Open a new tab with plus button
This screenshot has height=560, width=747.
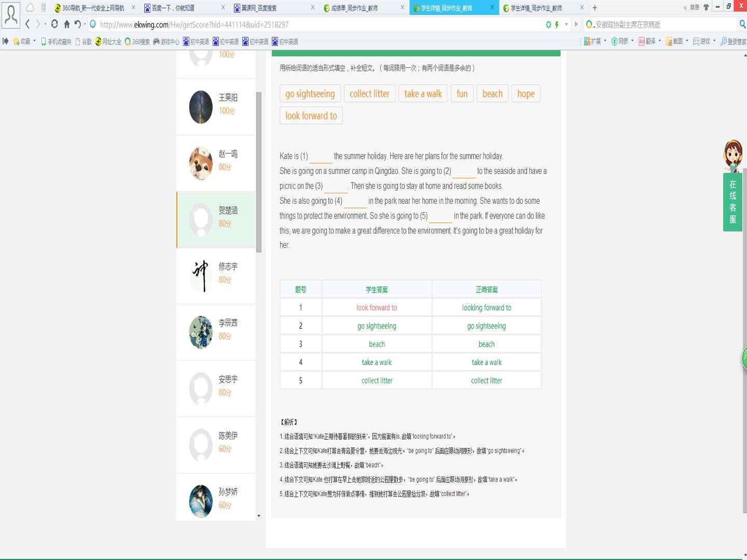(x=594, y=8)
